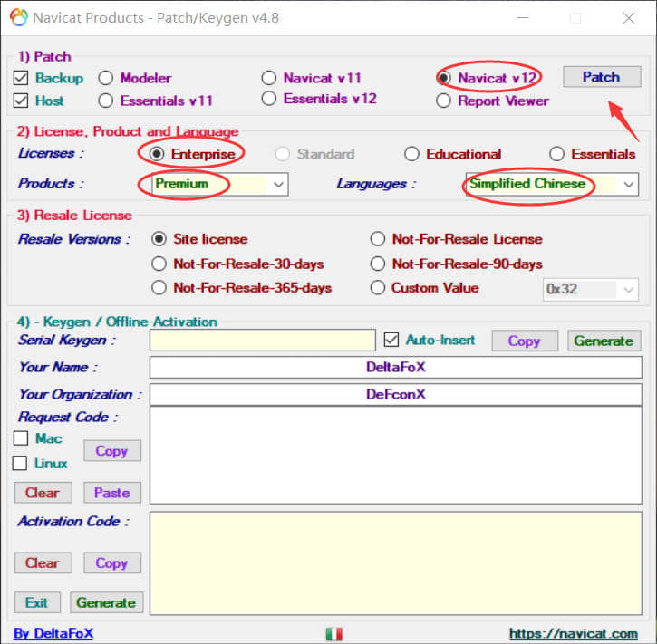Toggle the Host checkbox

pos(21,101)
